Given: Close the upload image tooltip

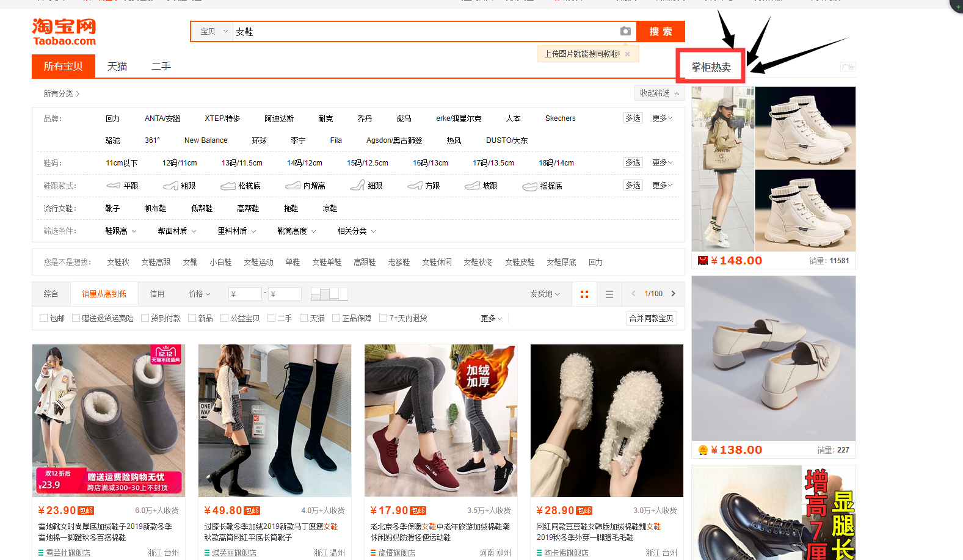Looking at the screenshot, I should 627,54.
